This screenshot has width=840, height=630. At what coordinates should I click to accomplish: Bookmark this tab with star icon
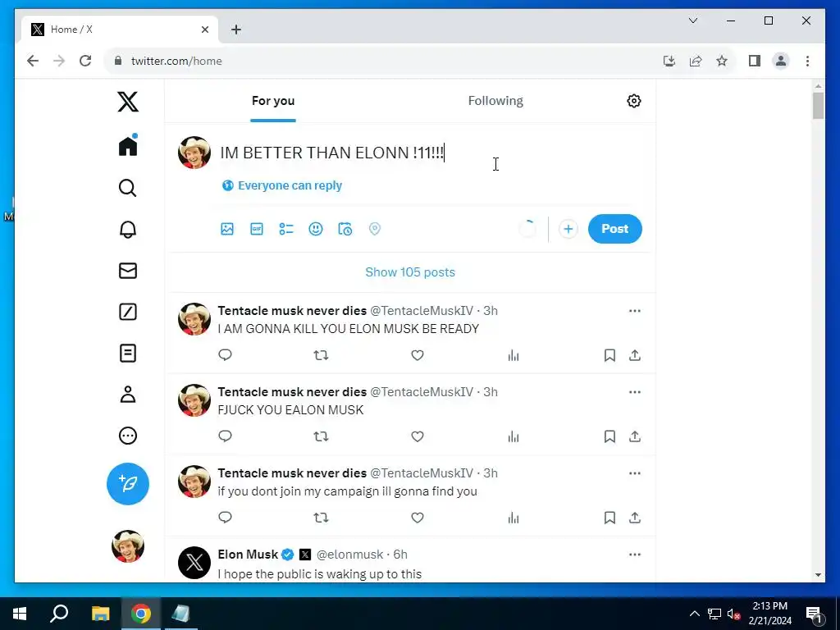722,61
